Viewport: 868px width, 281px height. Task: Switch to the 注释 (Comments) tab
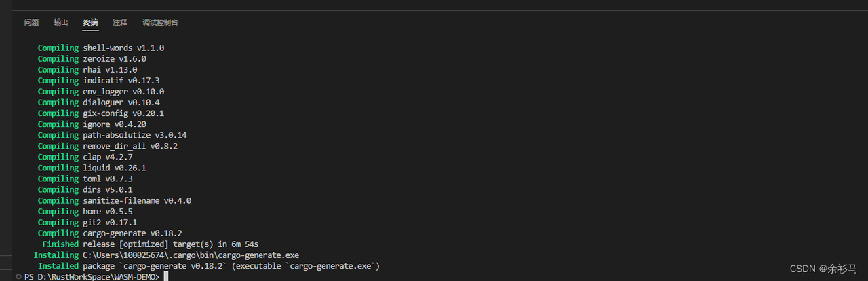pos(120,22)
